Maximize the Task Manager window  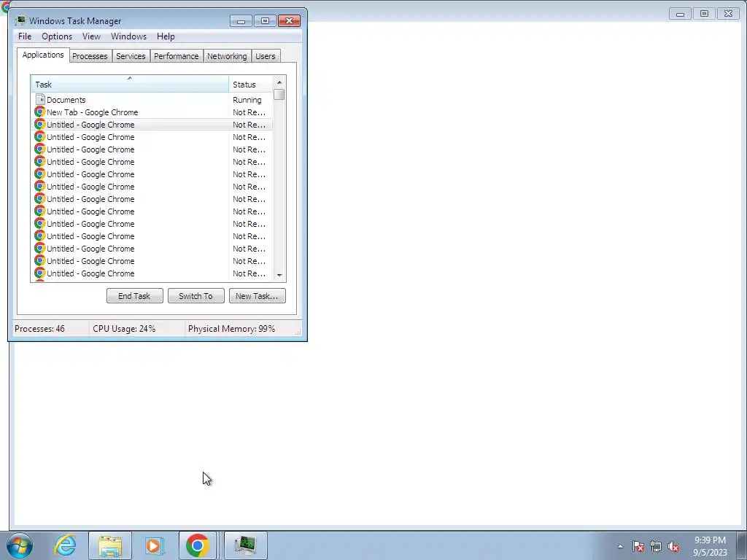pos(265,21)
